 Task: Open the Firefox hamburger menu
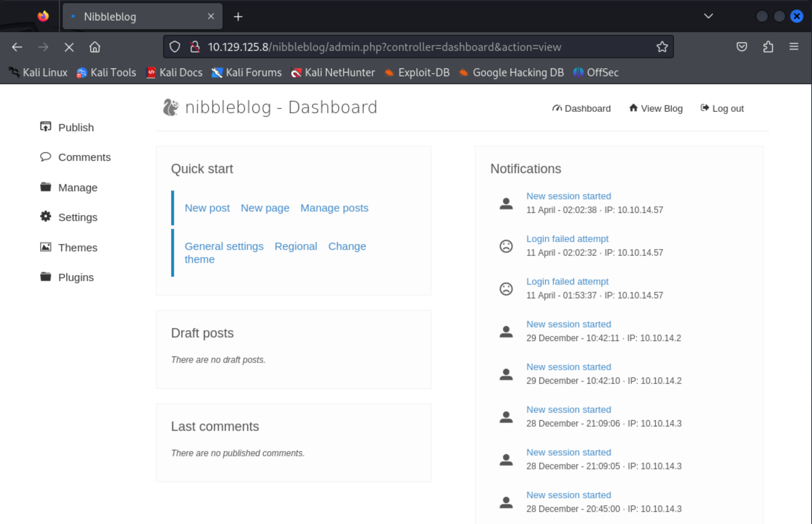tap(793, 47)
